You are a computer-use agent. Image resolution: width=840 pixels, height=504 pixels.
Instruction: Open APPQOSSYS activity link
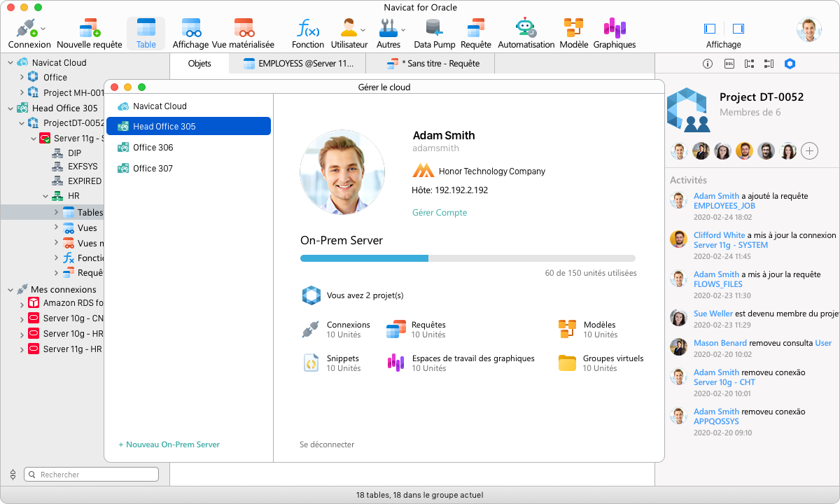pos(716,421)
